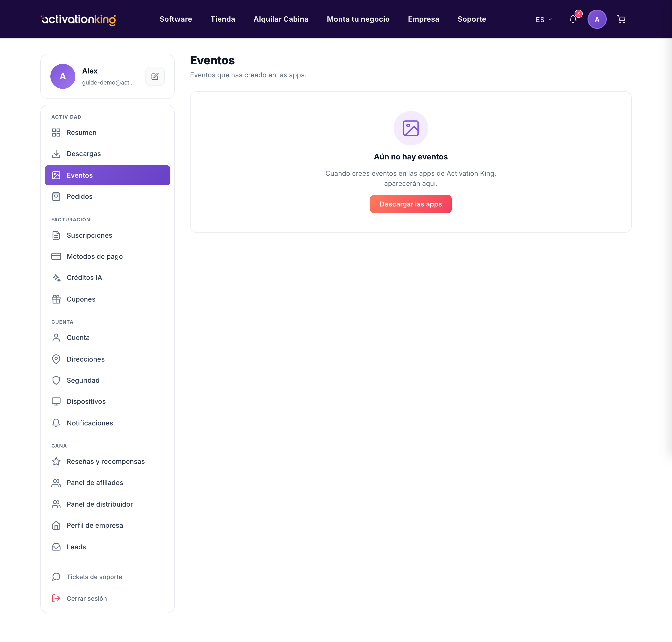Screen dimensions: 672x642
Task: Open the Software menu
Action: point(176,19)
